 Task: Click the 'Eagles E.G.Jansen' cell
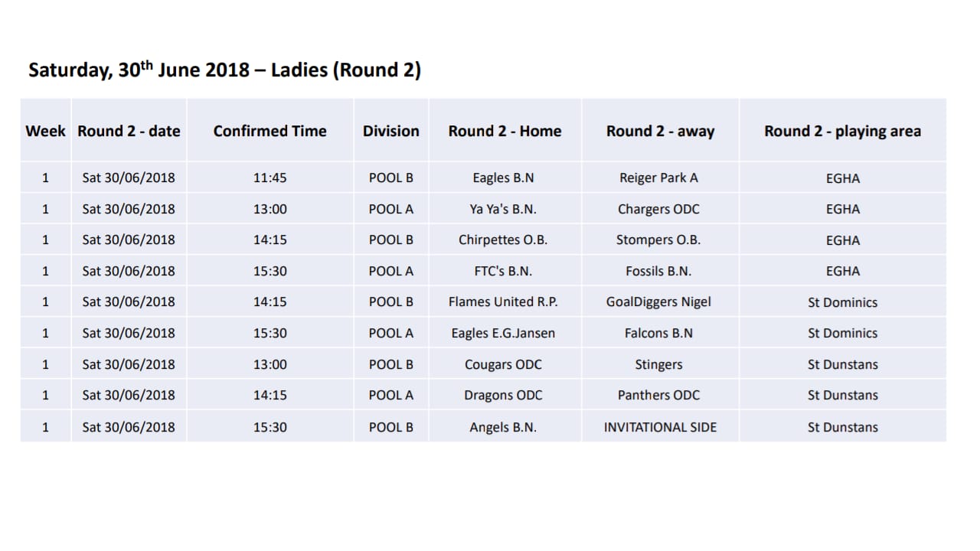[503, 333]
